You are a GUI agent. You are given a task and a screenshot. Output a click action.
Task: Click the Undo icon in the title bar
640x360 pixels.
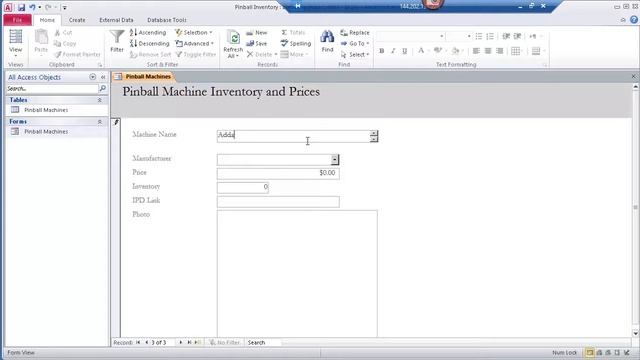[x=32, y=7]
